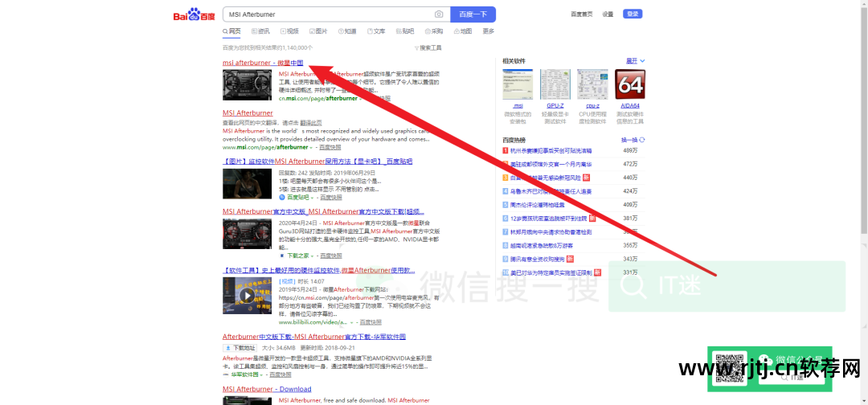This screenshot has width=868, height=405.
Task: Open hot search item 林郑月娥向中央请求协助
Action: click(551, 231)
